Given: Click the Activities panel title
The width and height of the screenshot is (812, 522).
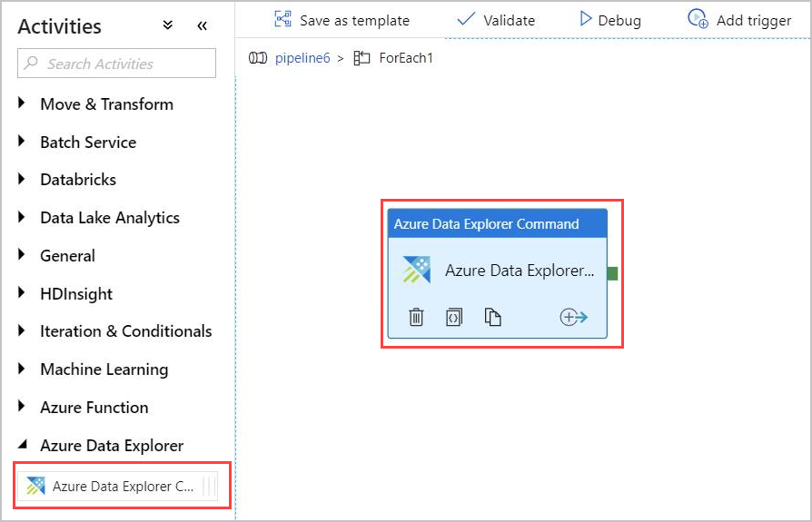Looking at the screenshot, I should tap(60, 26).
